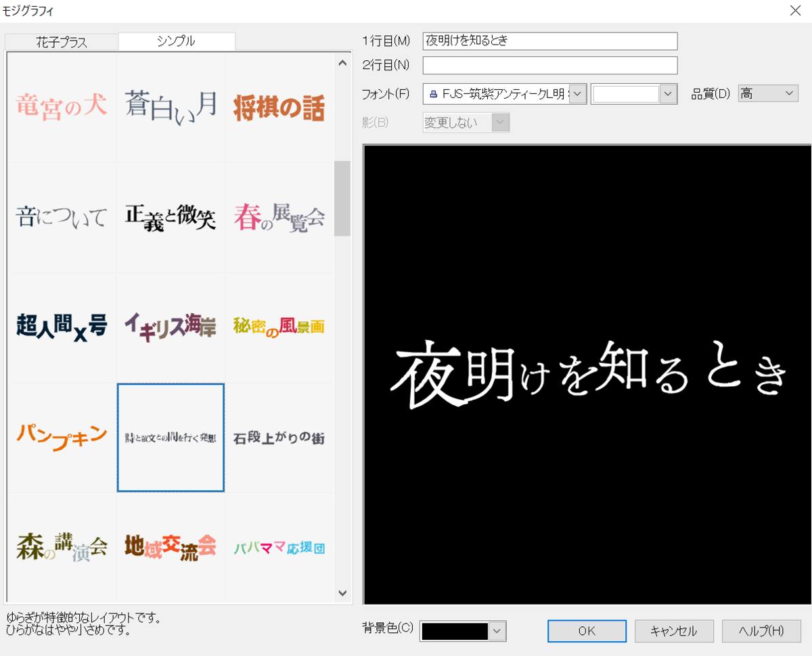The image size is (812, 656).
Task: Select the 竜宮の犬 layout sample
Action: [x=61, y=106]
